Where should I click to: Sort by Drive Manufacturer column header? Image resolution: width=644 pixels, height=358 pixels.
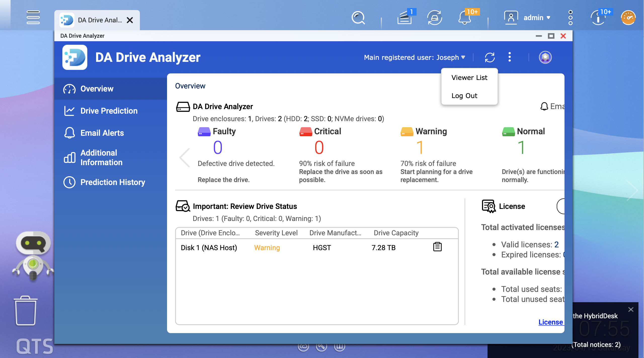click(335, 233)
